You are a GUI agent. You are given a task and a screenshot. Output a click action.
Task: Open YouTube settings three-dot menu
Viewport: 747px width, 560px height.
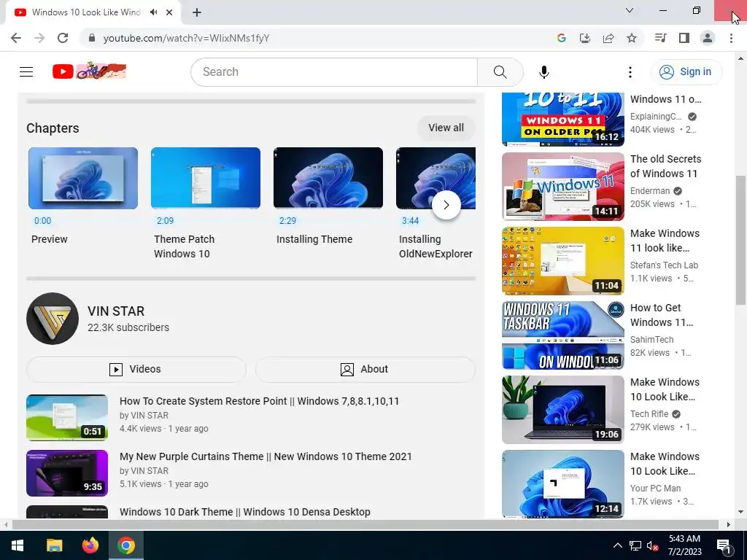pyautogui.click(x=630, y=72)
